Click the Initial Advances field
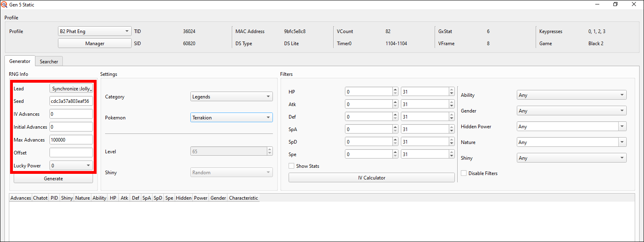 tap(71, 127)
